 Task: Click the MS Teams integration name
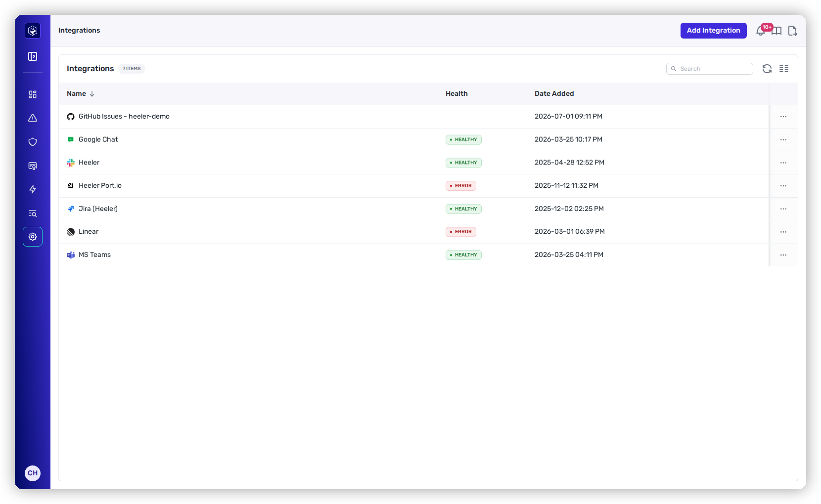[94, 255]
